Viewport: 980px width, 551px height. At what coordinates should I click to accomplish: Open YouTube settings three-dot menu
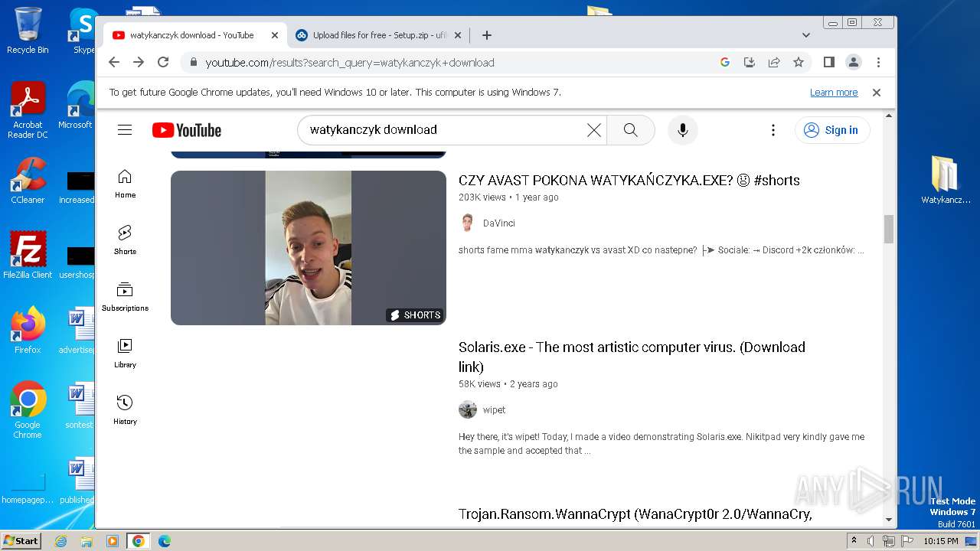(x=773, y=130)
